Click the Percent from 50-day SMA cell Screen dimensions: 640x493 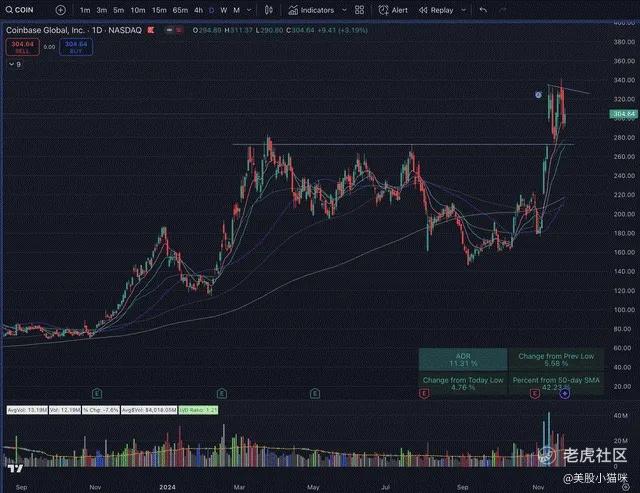tap(556, 383)
